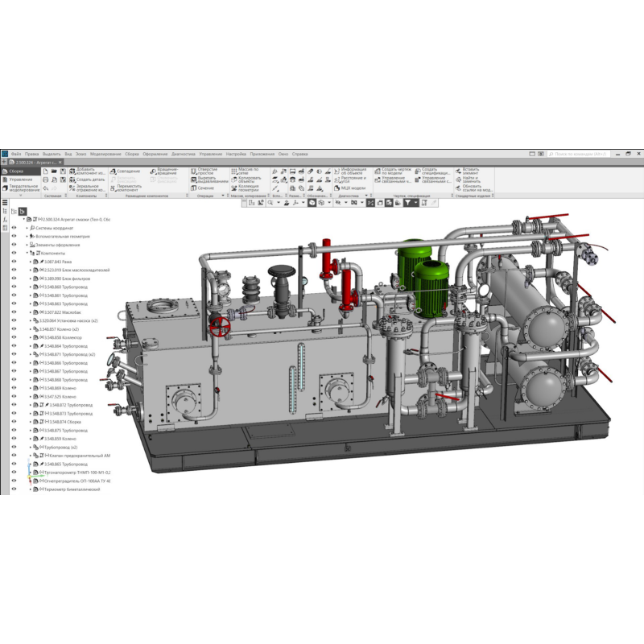The height and width of the screenshot is (644, 644).
Task: Switch to 'Твердотельное моделирование' toolbar set
Action: [21, 188]
